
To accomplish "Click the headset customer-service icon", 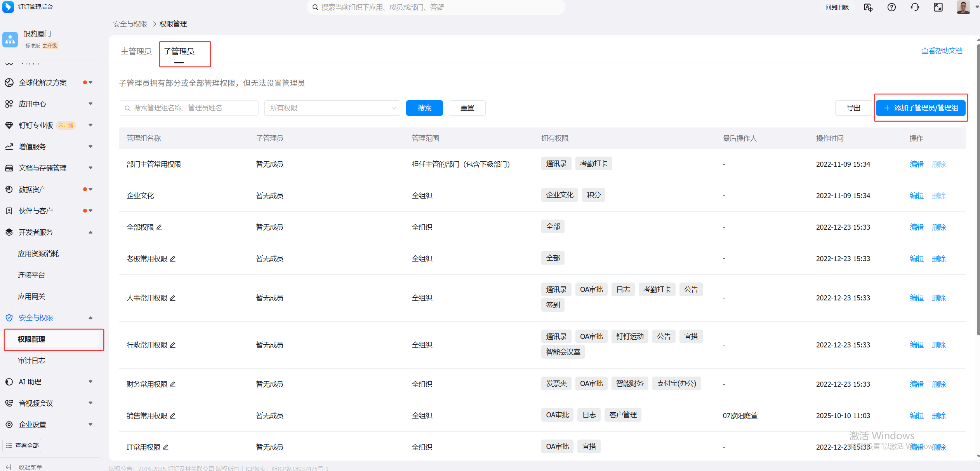I will pyautogui.click(x=915, y=7).
